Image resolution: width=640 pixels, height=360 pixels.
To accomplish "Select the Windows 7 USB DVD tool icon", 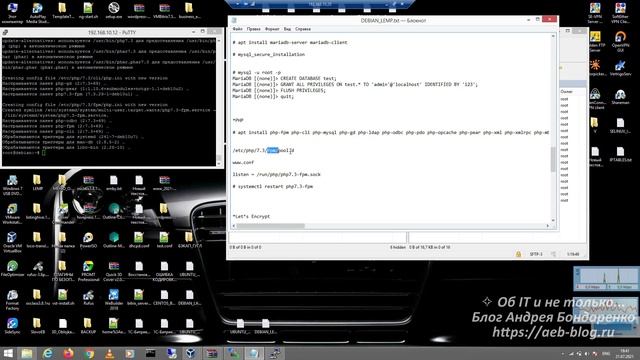I will (12, 185).
